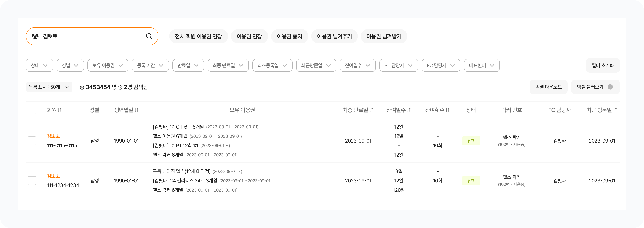Sort by 잔여횟수 column arrows
Viewport: 644px width, 228px height.
tap(448, 110)
